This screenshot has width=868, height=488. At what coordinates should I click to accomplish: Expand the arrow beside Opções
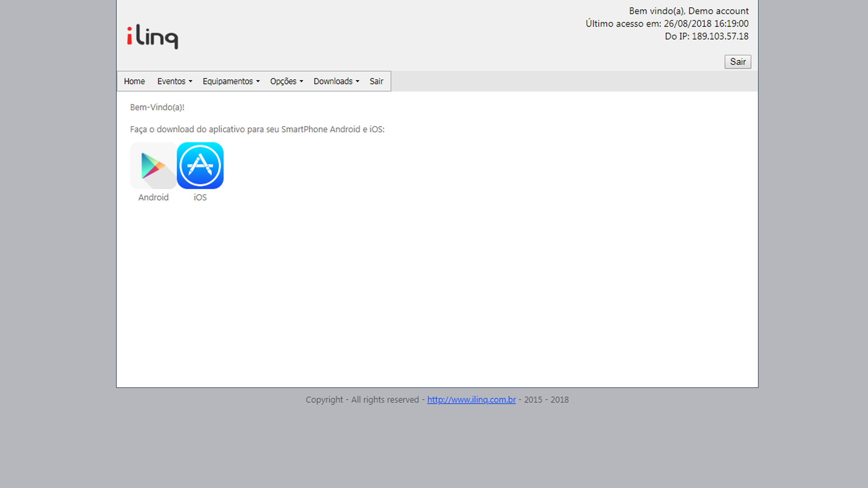[x=302, y=82]
